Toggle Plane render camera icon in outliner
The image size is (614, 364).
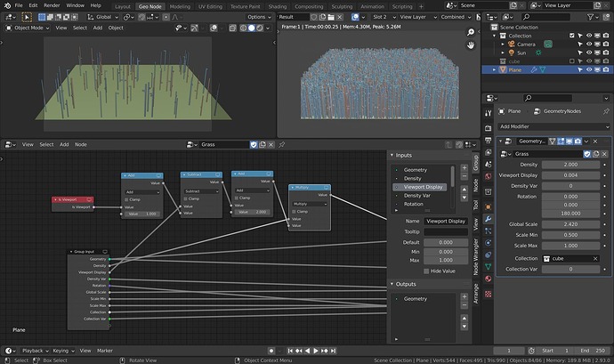click(606, 69)
